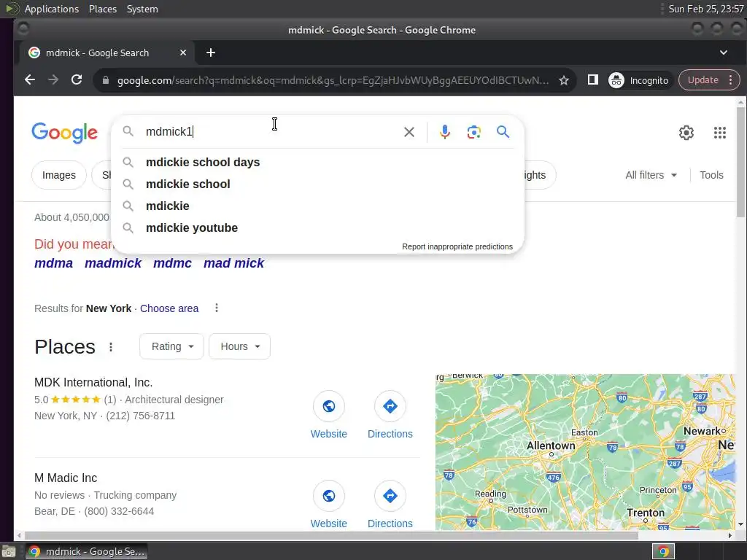Click Report inappropriate predictions
Image resolution: width=747 pixels, height=560 pixels.
click(457, 246)
